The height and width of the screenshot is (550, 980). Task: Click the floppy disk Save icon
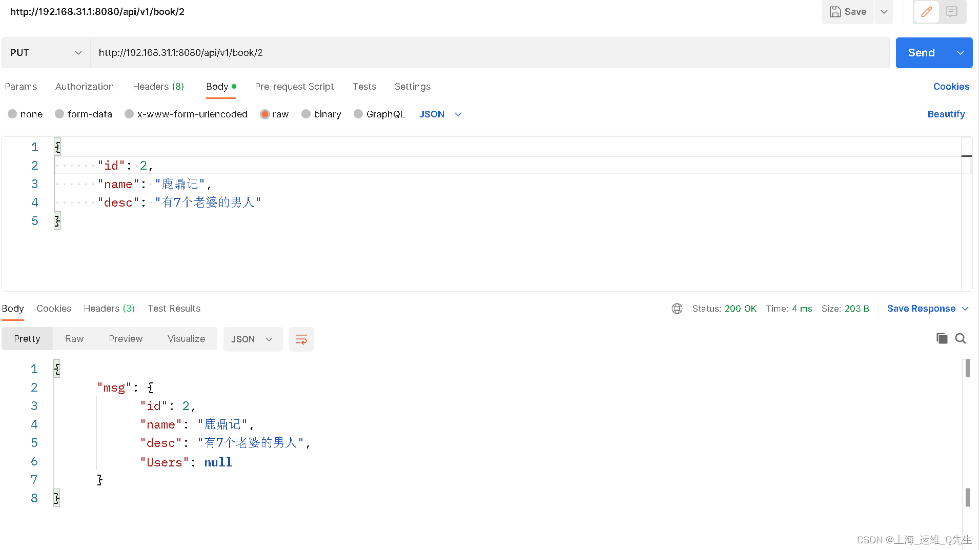(835, 12)
